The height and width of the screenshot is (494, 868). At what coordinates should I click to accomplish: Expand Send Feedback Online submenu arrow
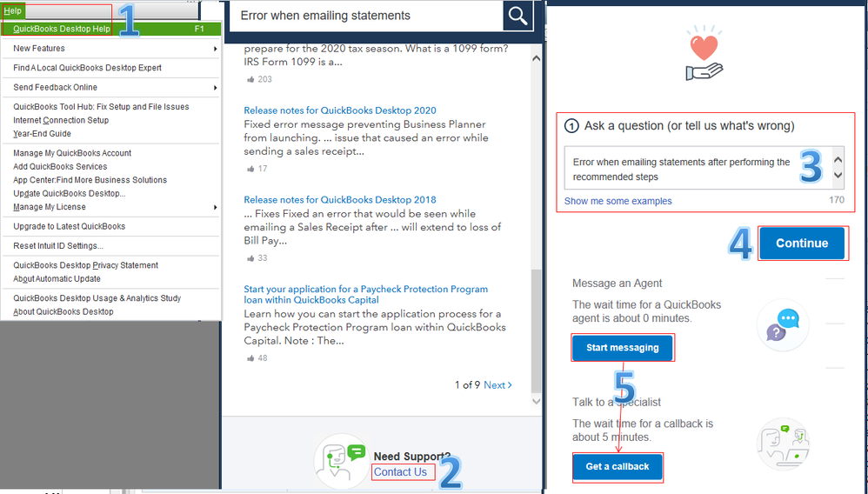tap(215, 88)
